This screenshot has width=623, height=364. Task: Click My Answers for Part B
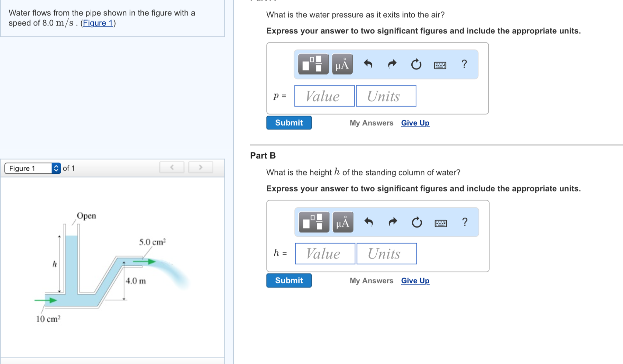371,280
